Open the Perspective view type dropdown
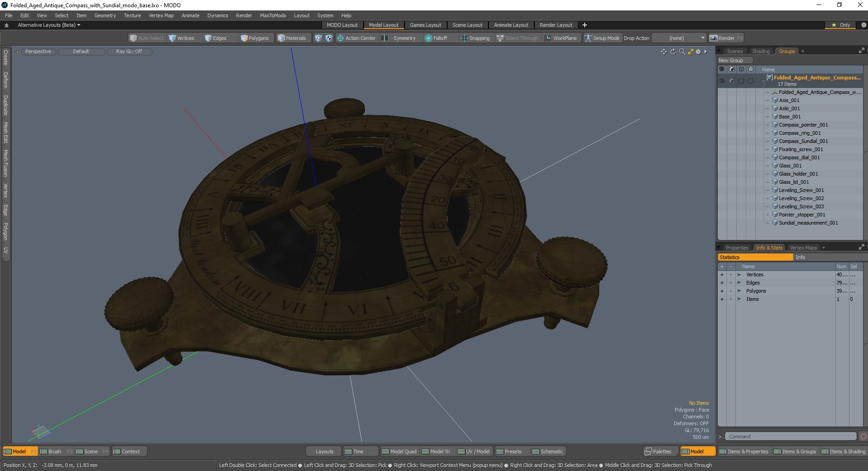 38,52
